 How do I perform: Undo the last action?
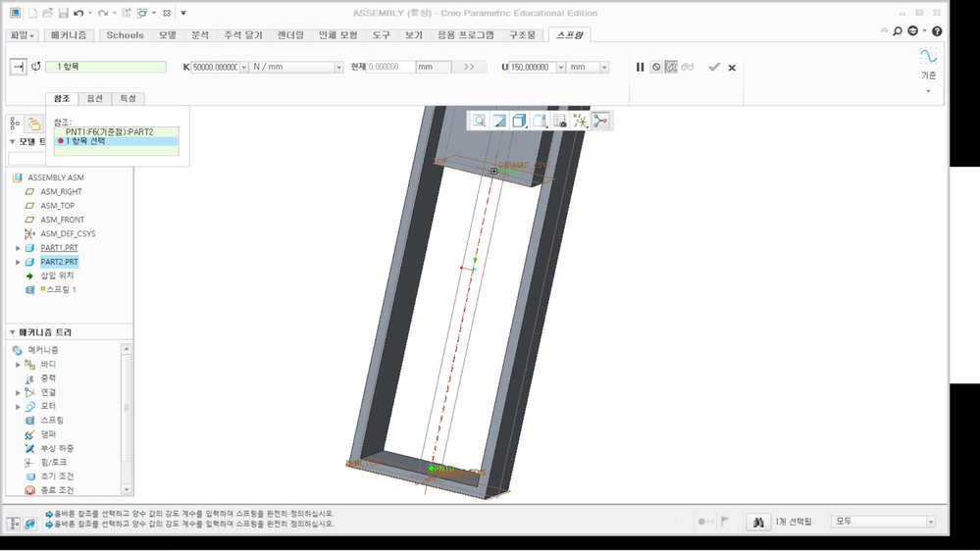(x=78, y=13)
